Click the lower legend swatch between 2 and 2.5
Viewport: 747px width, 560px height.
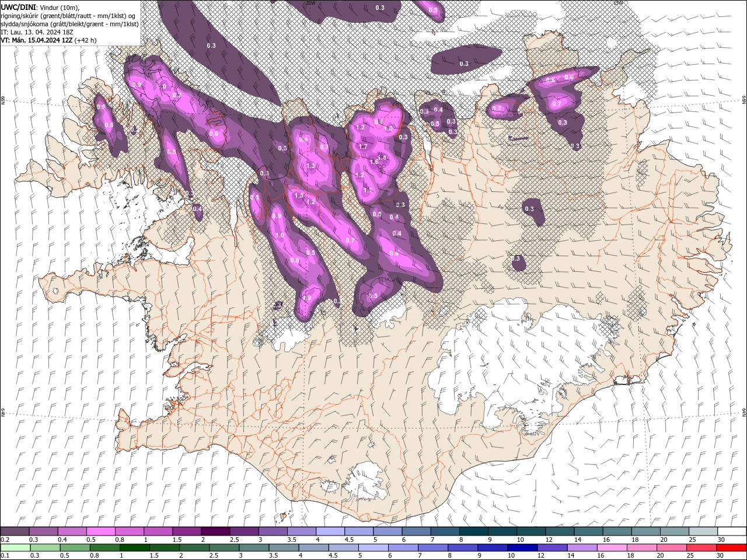tap(194, 548)
